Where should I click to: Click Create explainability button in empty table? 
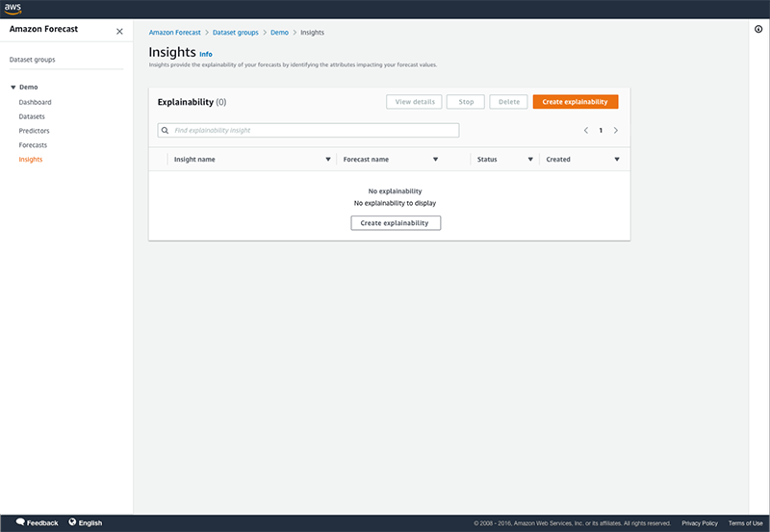coord(396,223)
